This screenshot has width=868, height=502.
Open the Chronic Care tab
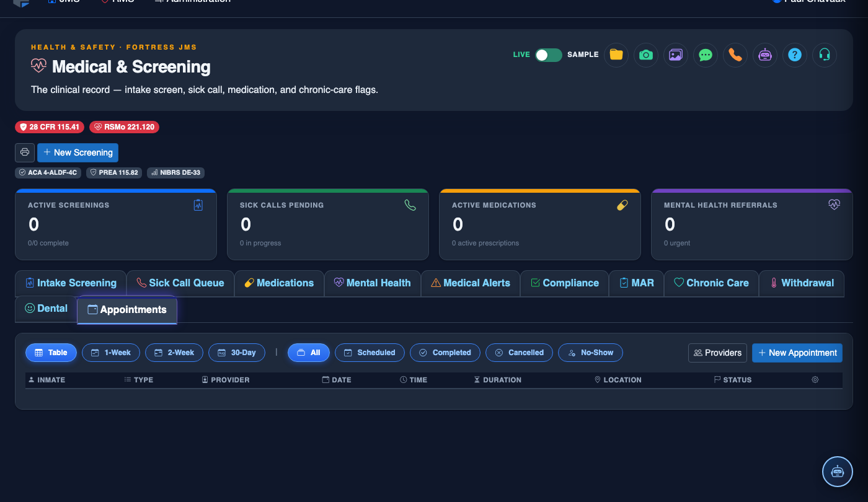[x=711, y=283]
